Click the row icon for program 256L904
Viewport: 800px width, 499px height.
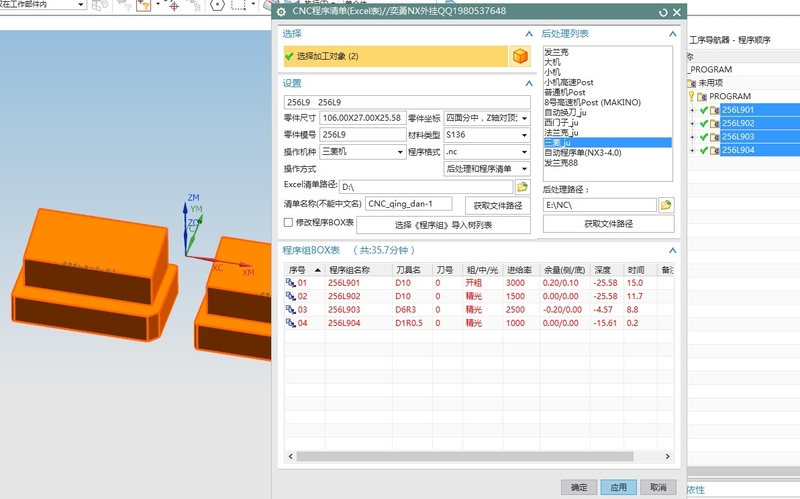click(x=291, y=323)
